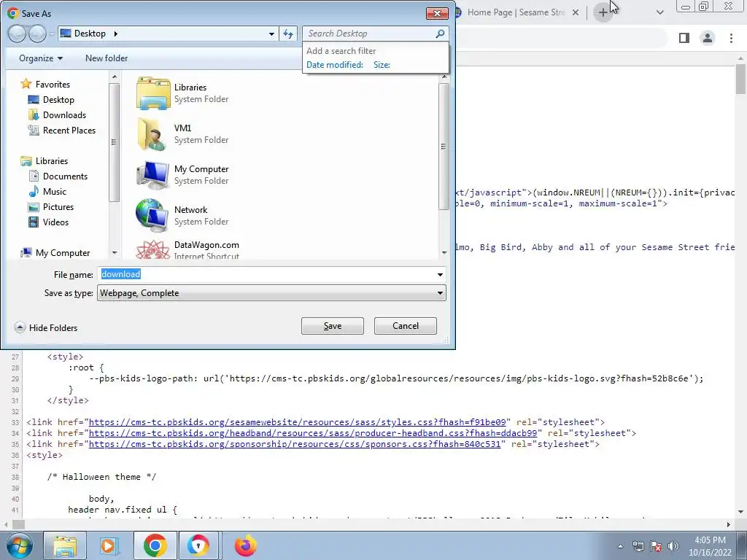Click New folder in the toolbar
The height and width of the screenshot is (560, 747).
tap(107, 58)
